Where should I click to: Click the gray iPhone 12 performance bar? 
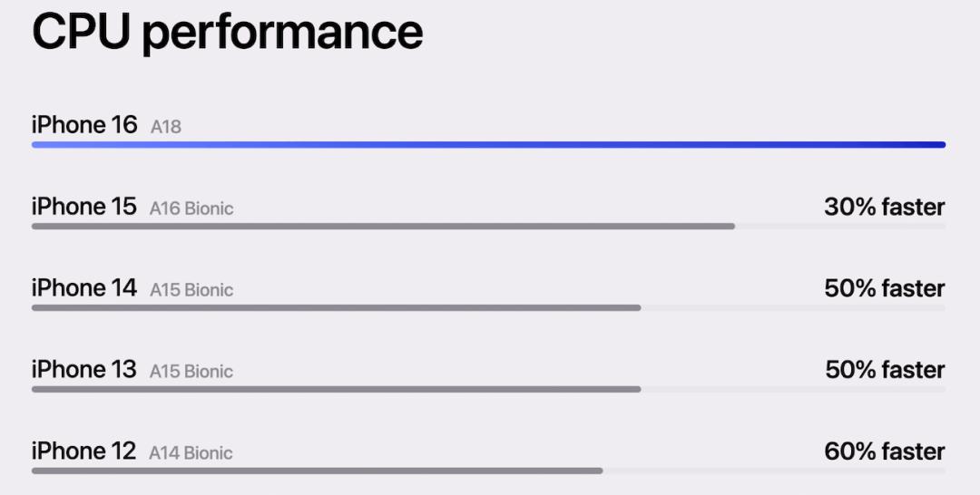pos(317,471)
